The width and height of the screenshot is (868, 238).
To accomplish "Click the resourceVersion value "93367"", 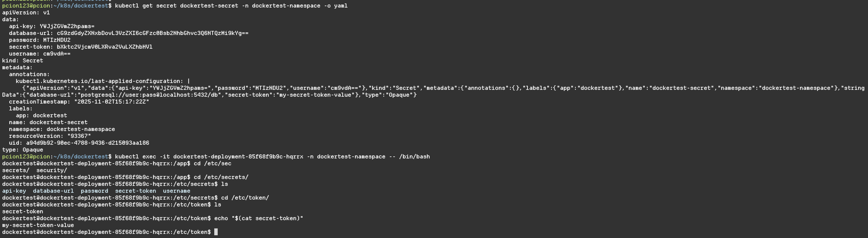I will 79,136.
